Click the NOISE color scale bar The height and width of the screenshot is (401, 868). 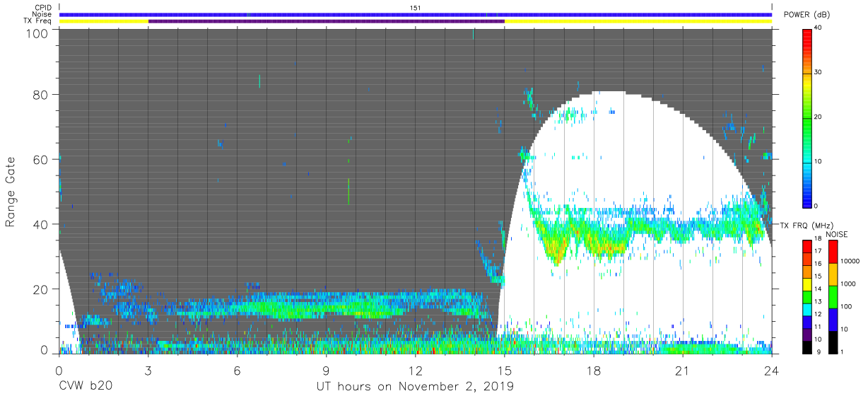pos(833,296)
